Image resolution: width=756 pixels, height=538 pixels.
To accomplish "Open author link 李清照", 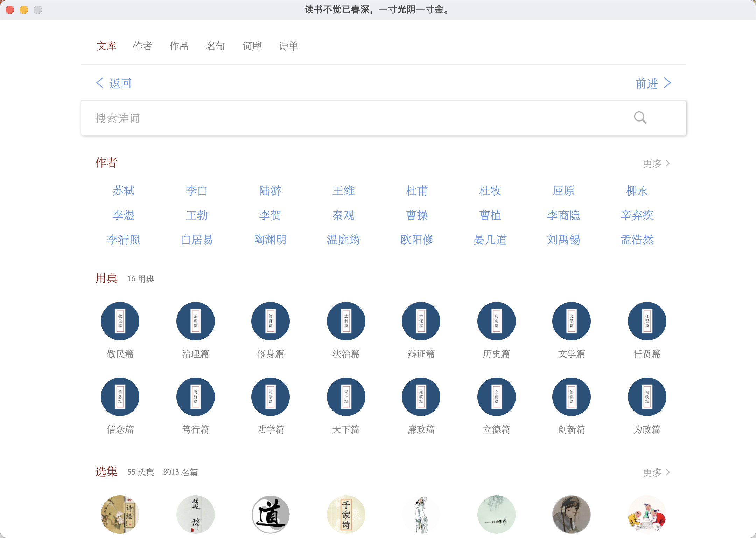I will click(x=123, y=240).
